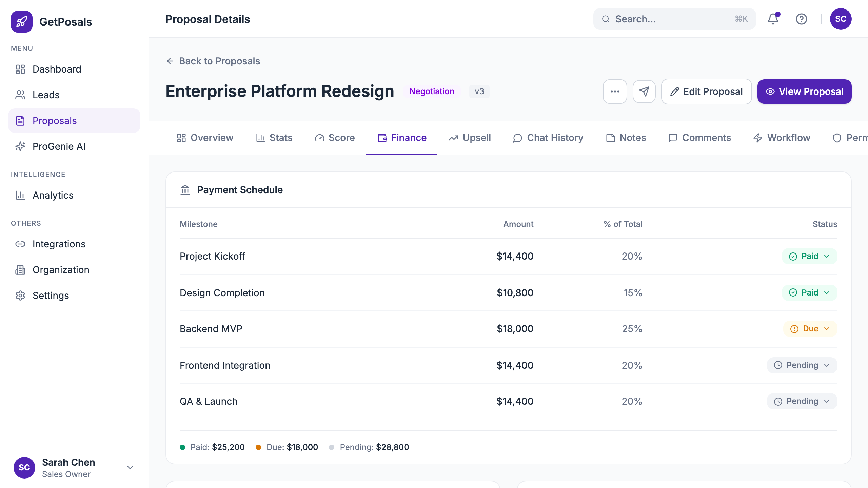Click the Frontend Integration milestone name
This screenshot has width=868, height=488.
click(225, 365)
